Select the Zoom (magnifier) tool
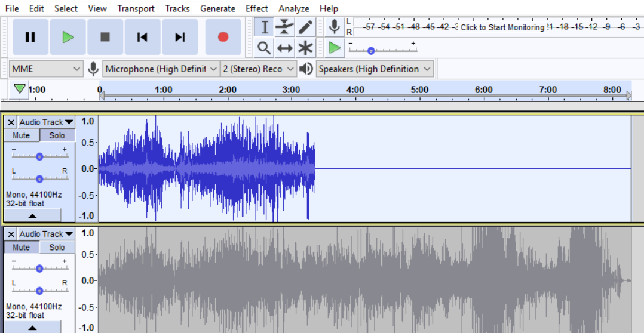 tap(264, 48)
